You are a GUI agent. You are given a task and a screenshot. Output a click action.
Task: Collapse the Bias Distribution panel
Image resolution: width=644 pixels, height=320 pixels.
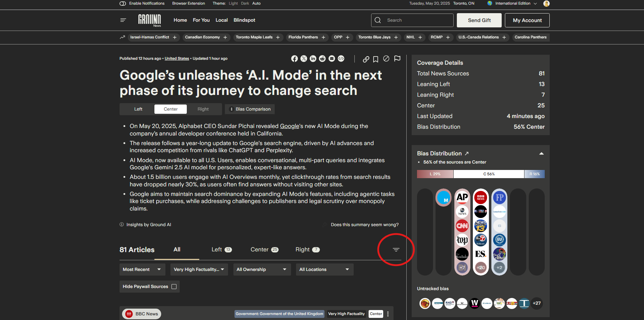542,154
